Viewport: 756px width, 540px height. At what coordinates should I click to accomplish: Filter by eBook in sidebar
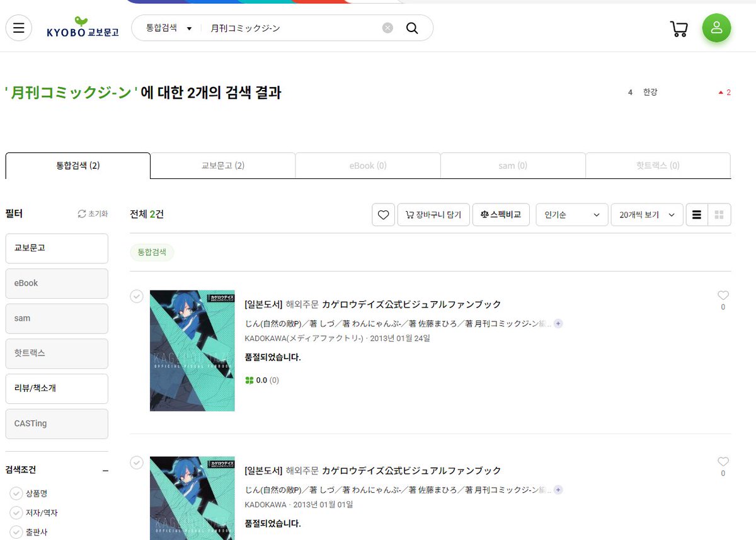(57, 284)
